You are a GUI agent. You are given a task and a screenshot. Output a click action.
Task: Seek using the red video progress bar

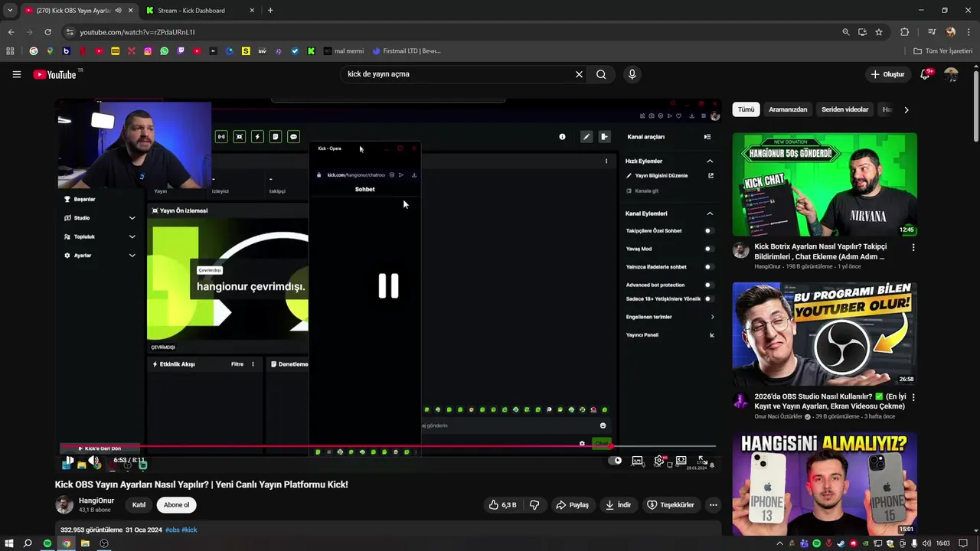click(x=388, y=446)
